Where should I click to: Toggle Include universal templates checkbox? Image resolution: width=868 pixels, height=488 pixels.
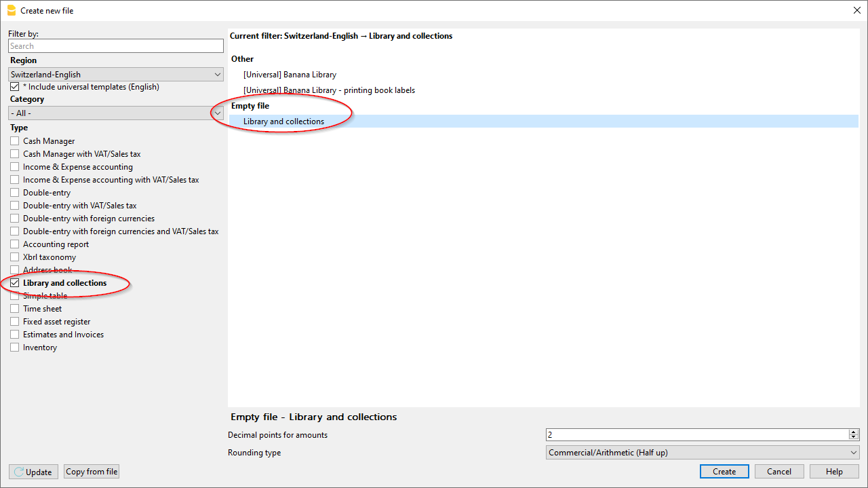[15, 87]
